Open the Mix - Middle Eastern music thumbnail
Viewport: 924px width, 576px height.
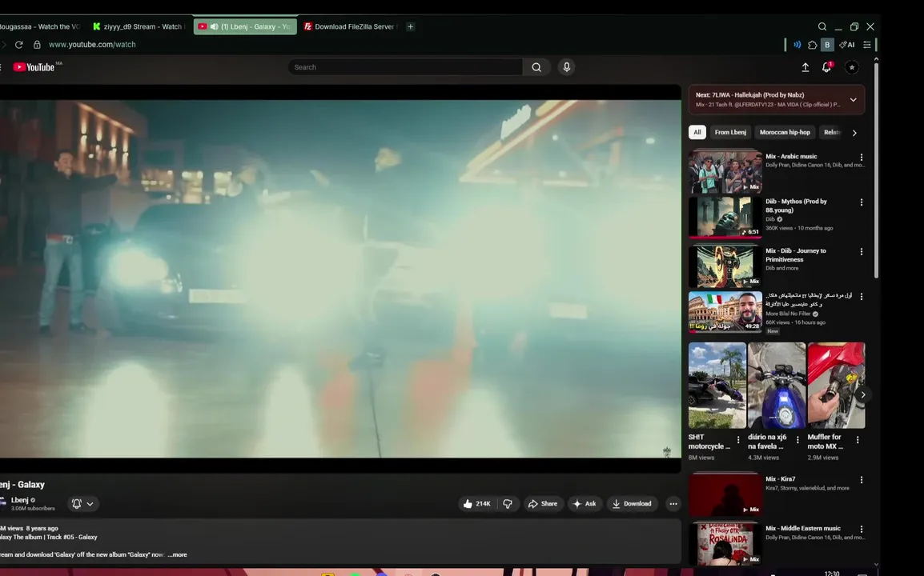tap(725, 543)
